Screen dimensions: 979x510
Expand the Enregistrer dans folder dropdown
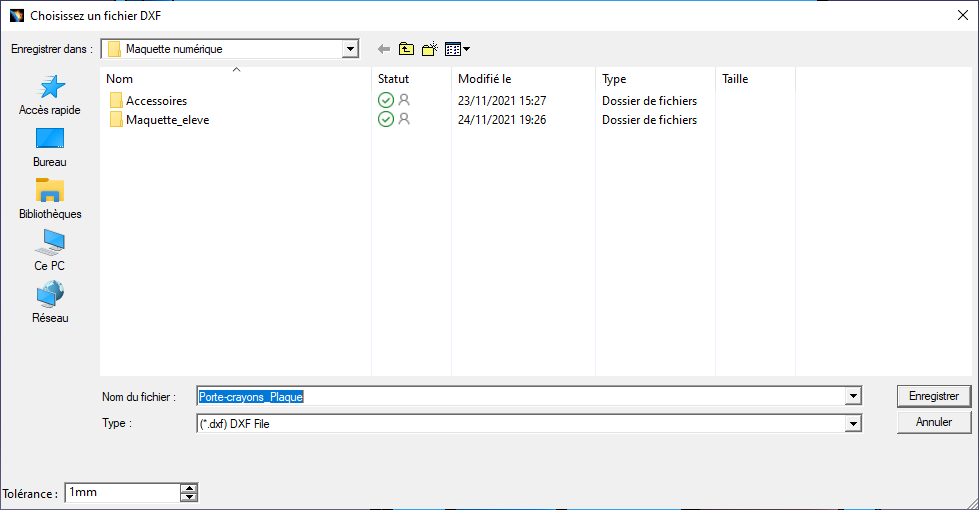pyautogui.click(x=350, y=49)
